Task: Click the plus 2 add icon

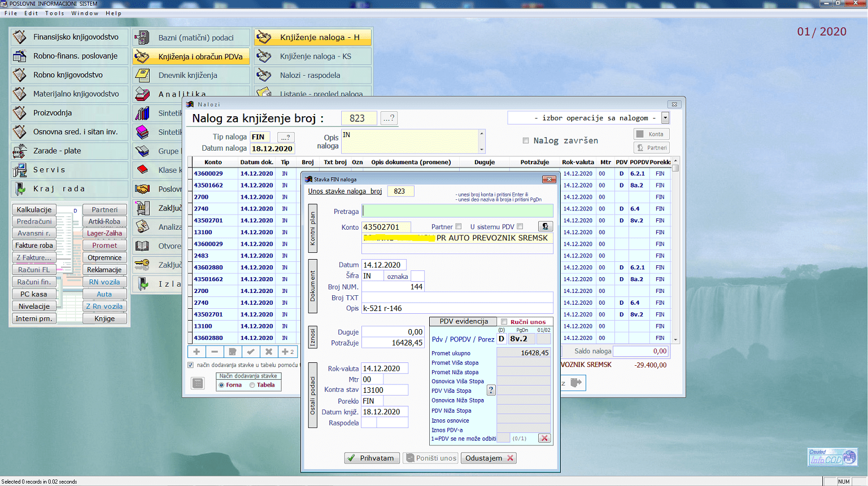Action: [287, 352]
